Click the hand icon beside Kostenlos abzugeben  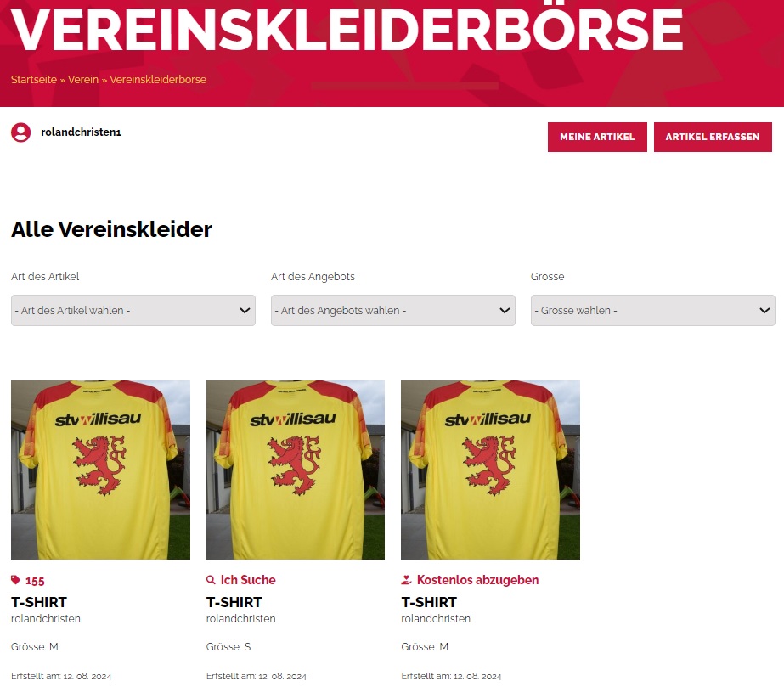406,580
